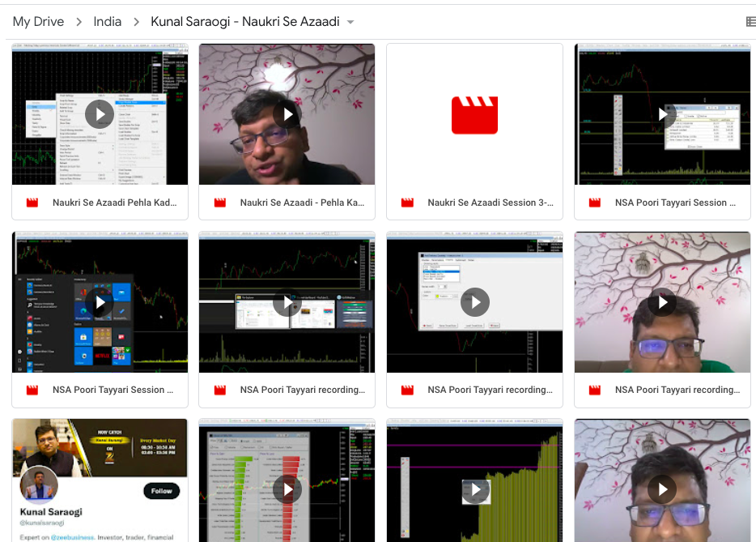
Task: Open the red clapperboard placeholder thumbnail
Action: click(474, 114)
